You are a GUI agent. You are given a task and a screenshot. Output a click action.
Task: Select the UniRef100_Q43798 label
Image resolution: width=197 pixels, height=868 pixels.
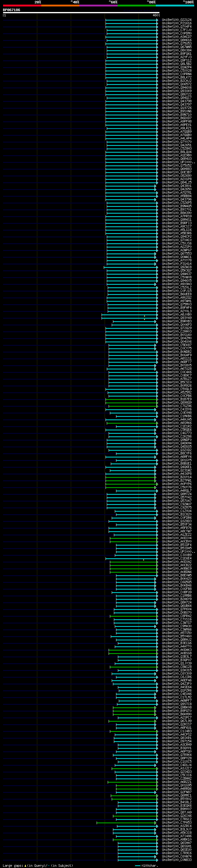[176, 101]
